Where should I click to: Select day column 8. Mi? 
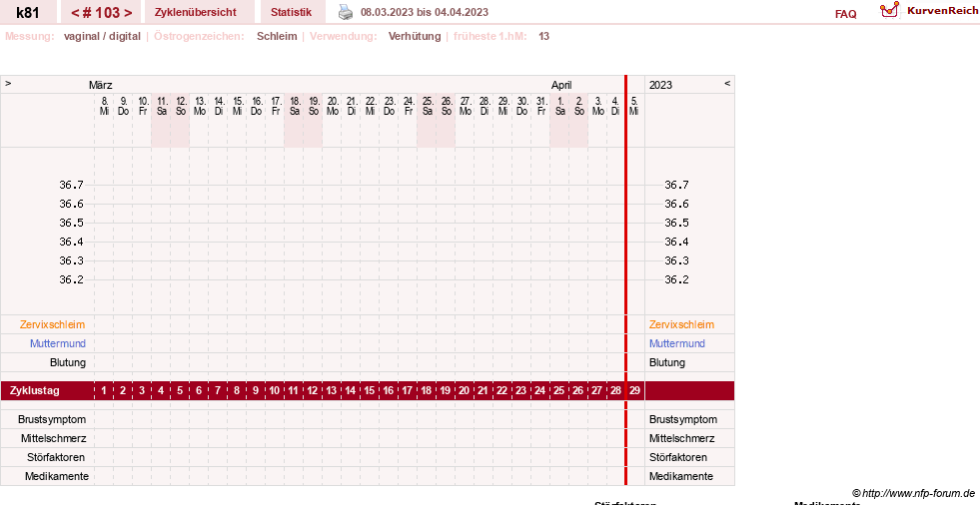click(104, 106)
